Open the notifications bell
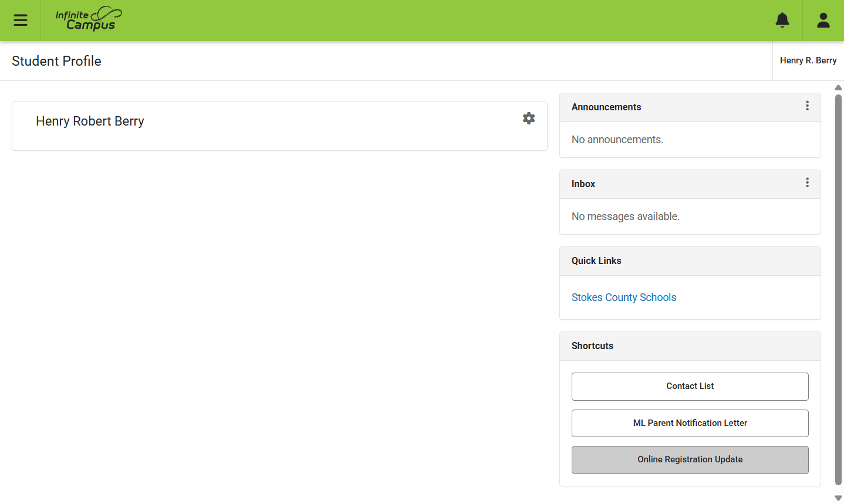This screenshot has width=844, height=504. 782,21
